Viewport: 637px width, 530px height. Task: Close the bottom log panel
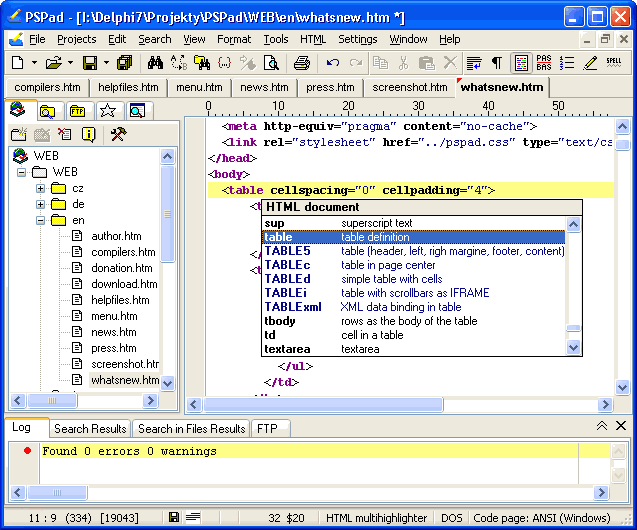click(621, 426)
